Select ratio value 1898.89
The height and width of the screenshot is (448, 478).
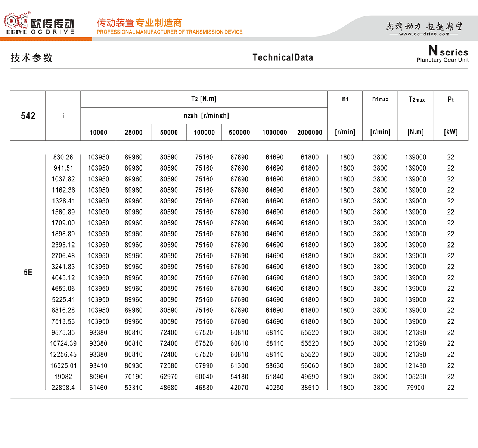point(63,234)
